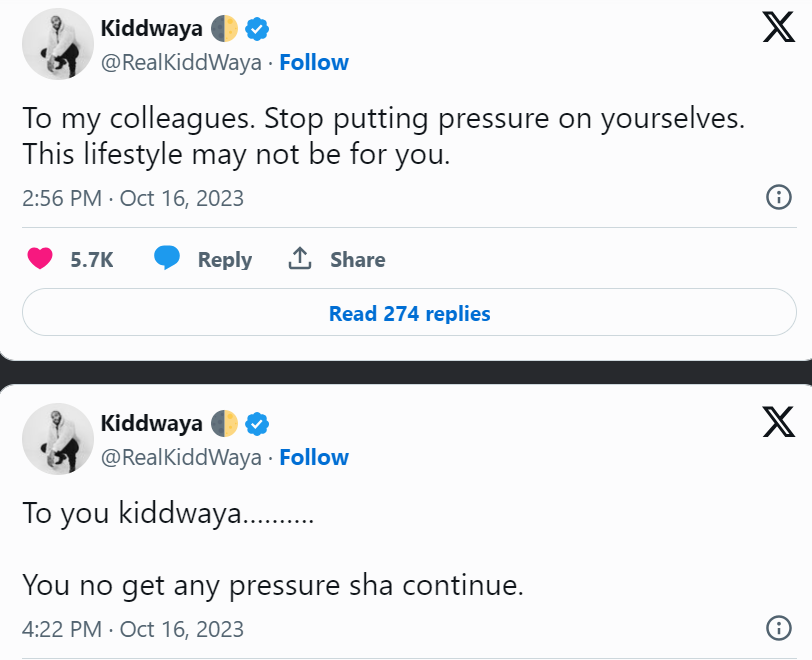The width and height of the screenshot is (812, 660).
Task: Open info icon on first tweet
Action: [778, 197]
